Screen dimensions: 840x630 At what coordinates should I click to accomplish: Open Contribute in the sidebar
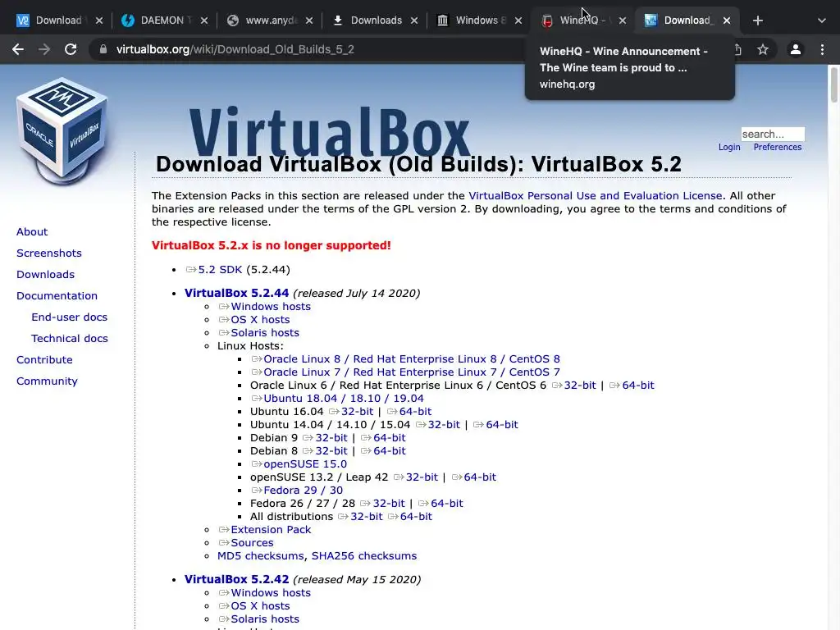44,360
